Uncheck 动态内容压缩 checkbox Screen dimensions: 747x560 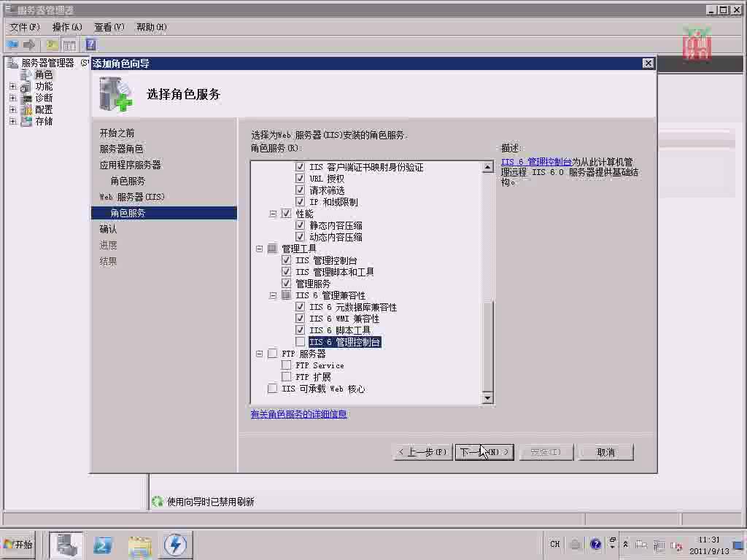pyautogui.click(x=300, y=237)
